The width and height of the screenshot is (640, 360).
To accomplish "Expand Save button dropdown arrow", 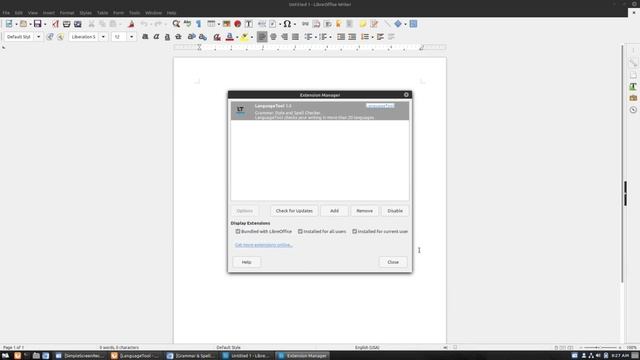I will point(44,24).
